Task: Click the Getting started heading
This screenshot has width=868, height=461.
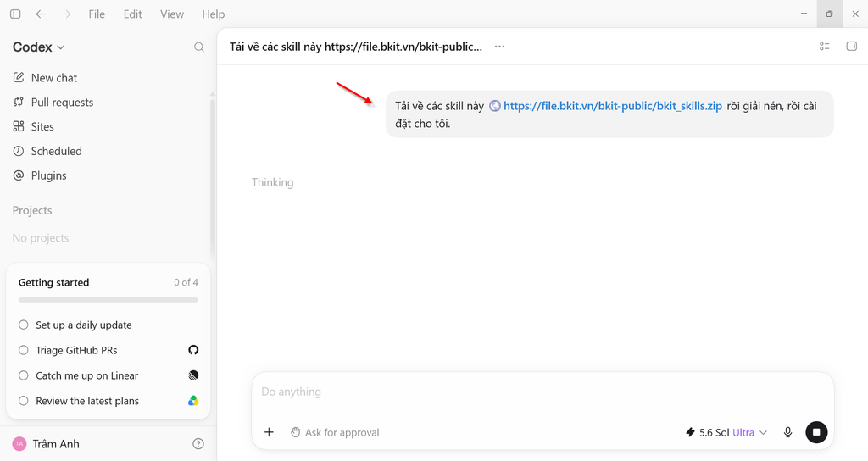Action: pyautogui.click(x=53, y=283)
